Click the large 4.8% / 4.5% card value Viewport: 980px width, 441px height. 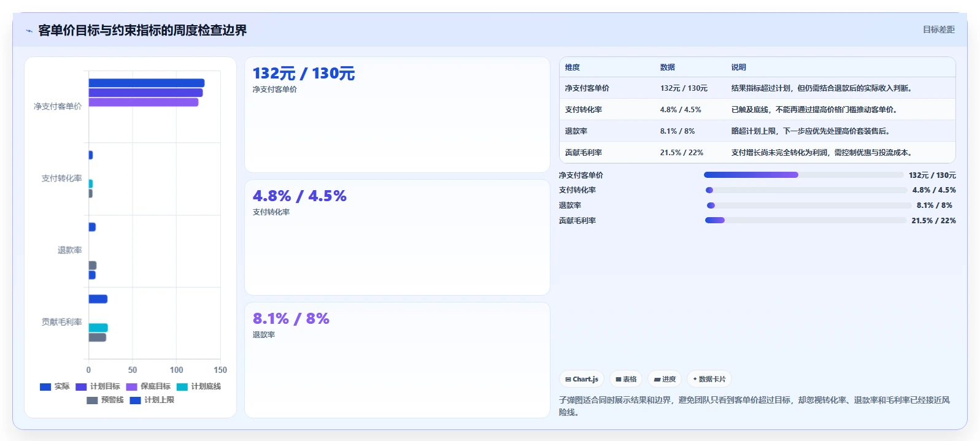click(x=299, y=196)
